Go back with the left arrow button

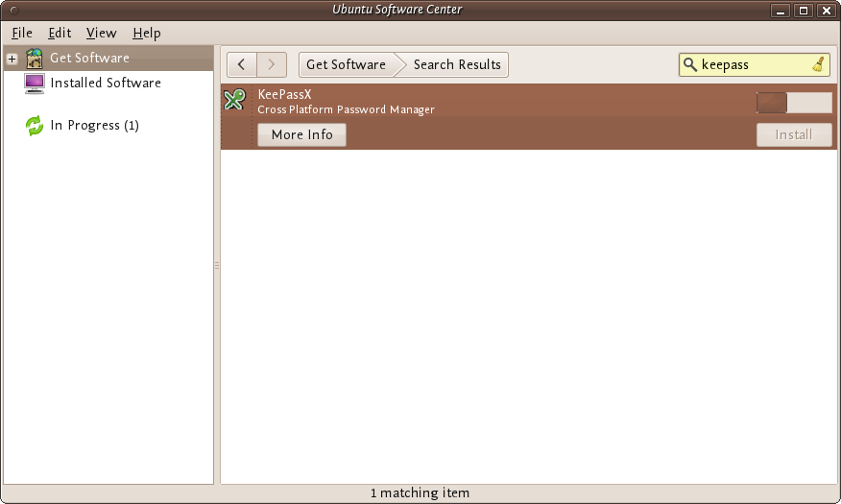click(x=242, y=64)
